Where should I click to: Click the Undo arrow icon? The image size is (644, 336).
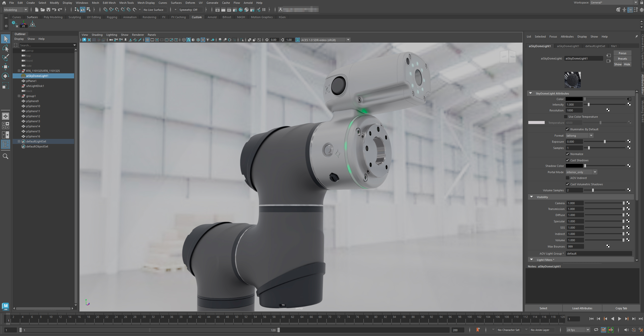point(54,10)
